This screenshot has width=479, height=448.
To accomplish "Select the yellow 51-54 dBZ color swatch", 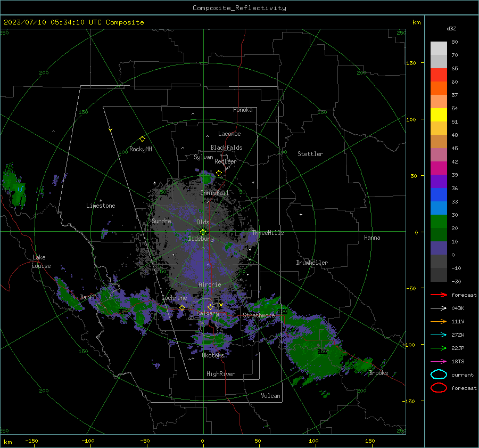I will point(439,115).
